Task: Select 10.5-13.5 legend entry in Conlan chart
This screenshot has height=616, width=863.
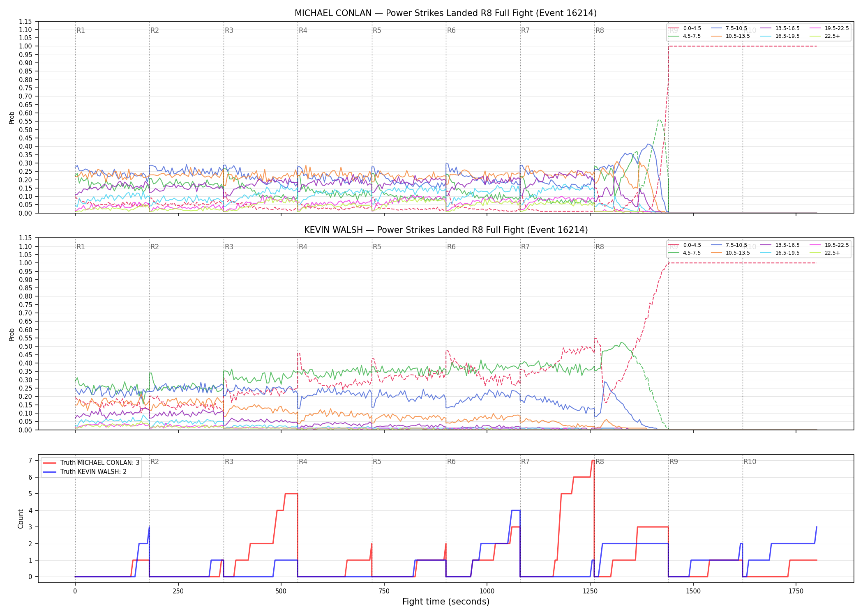Action: click(x=730, y=36)
